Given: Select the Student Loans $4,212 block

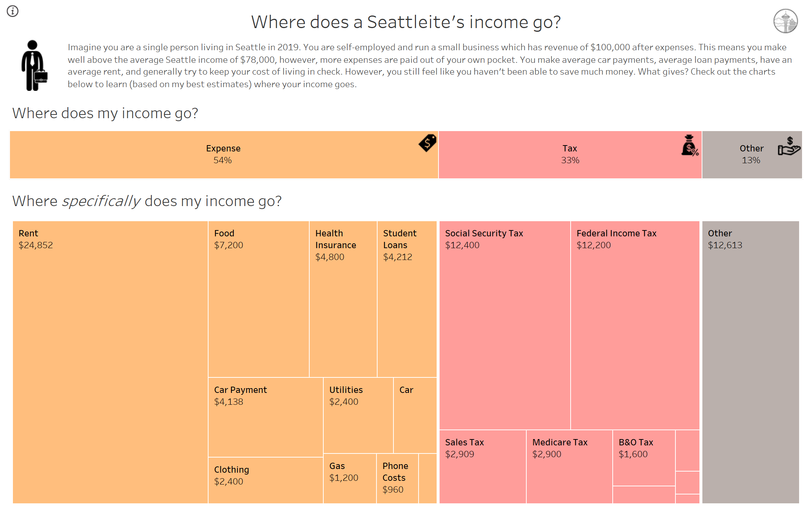Looking at the screenshot, I should tap(407, 299).
